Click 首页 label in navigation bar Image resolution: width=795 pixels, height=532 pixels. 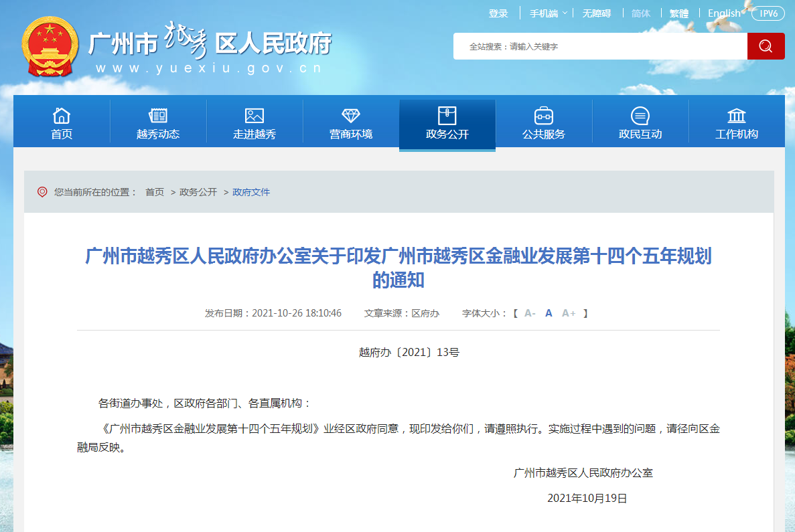62,135
